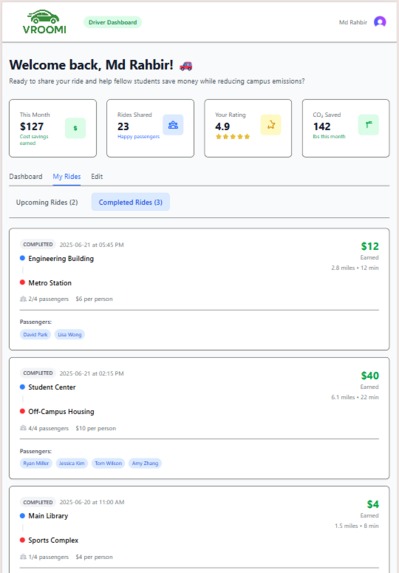Screen dimensions: 399x573
Task: Click the Driver Dashboard badge
Action: [113, 22]
